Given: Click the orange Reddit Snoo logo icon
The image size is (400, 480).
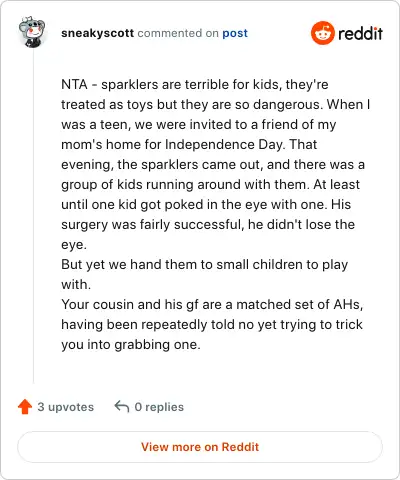Looking at the screenshot, I should click(323, 33).
